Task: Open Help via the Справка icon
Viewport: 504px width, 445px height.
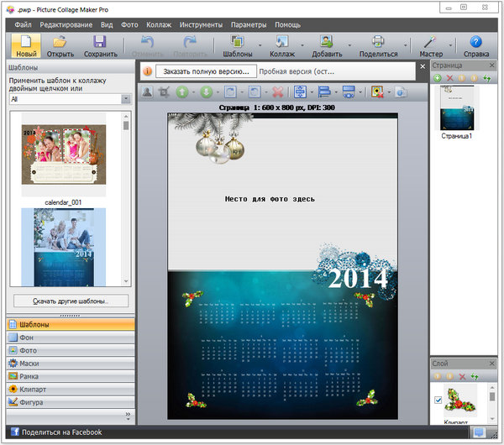Action: [x=476, y=41]
